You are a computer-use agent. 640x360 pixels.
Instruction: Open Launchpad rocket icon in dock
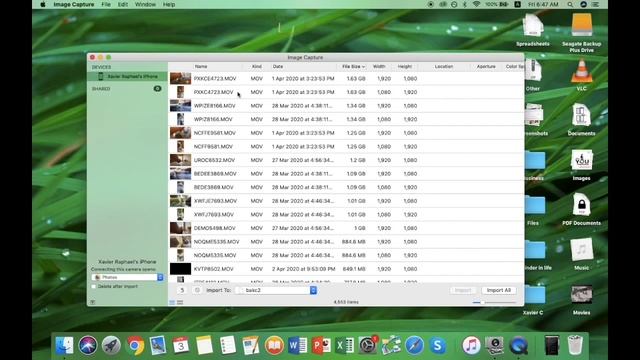point(111,346)
